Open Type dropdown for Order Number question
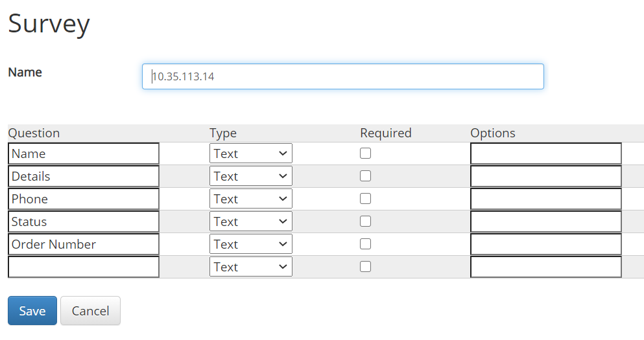The image size is (644, 340). [x=250, y=244]
